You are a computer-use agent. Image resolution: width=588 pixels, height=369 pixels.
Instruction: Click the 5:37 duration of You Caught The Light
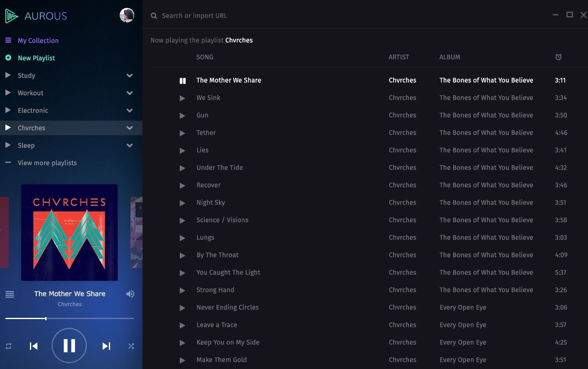[x=561, y=272]
